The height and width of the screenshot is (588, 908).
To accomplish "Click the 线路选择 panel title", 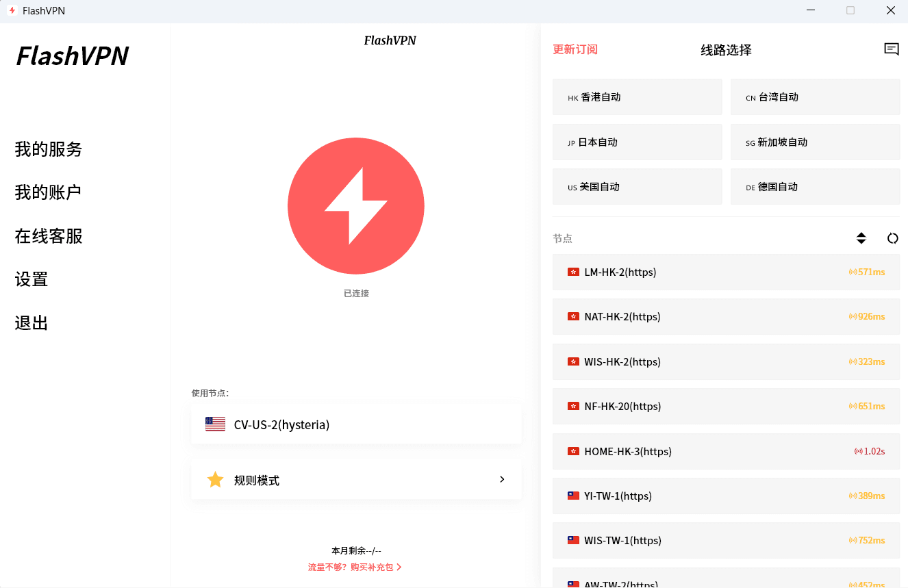I will click(x=726, y=50).
